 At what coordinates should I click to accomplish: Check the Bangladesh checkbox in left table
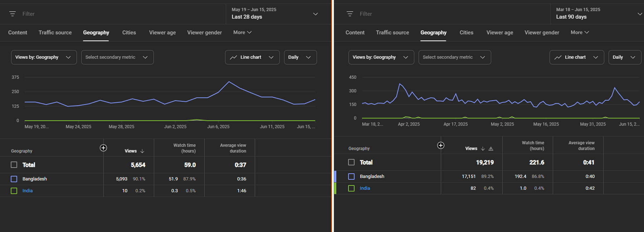(14, 179)
